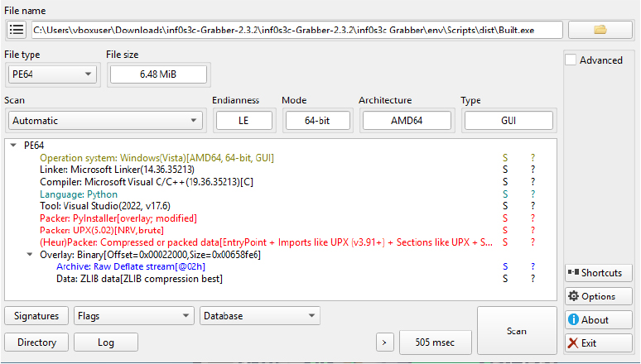The image size is (641, 364).
Task: Open the About info button
Action: pyautogui.click(x=599, y=320)
